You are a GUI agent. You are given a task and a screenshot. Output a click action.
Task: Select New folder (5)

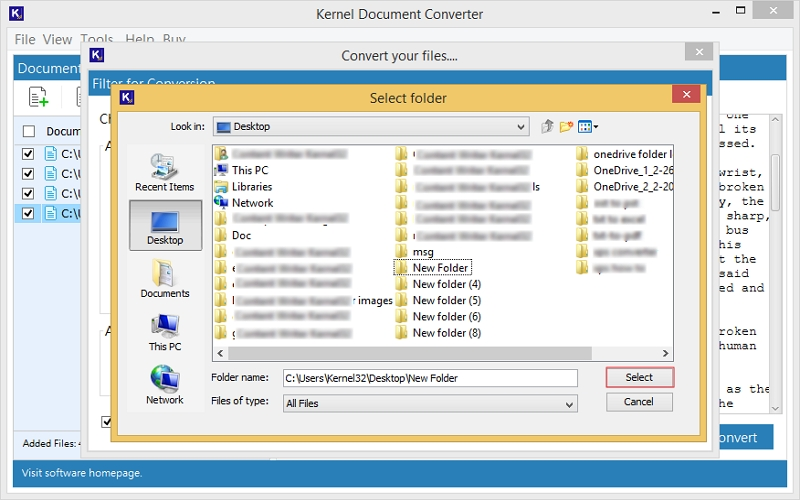(438, 301)
